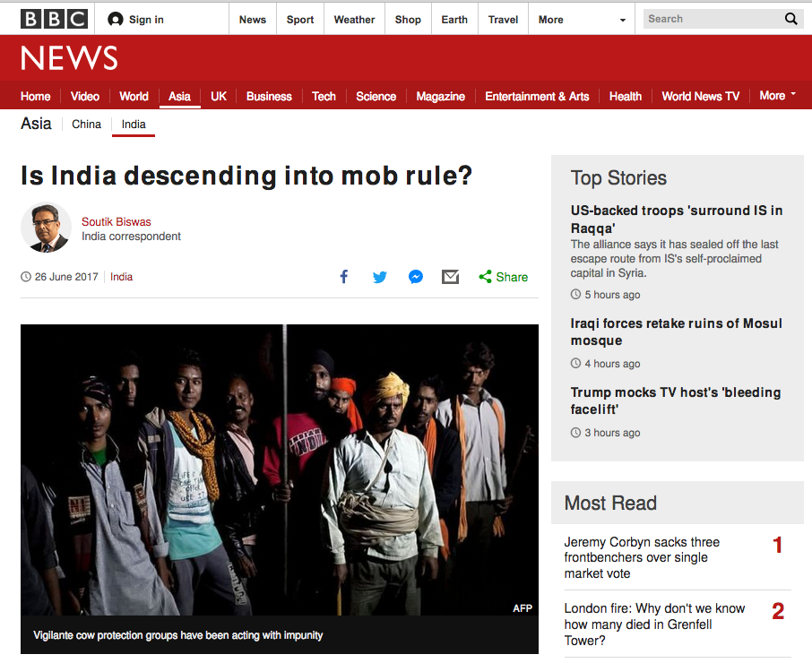Click the search magnifier icon
The image size is (812, 663).
pos(790,19)
